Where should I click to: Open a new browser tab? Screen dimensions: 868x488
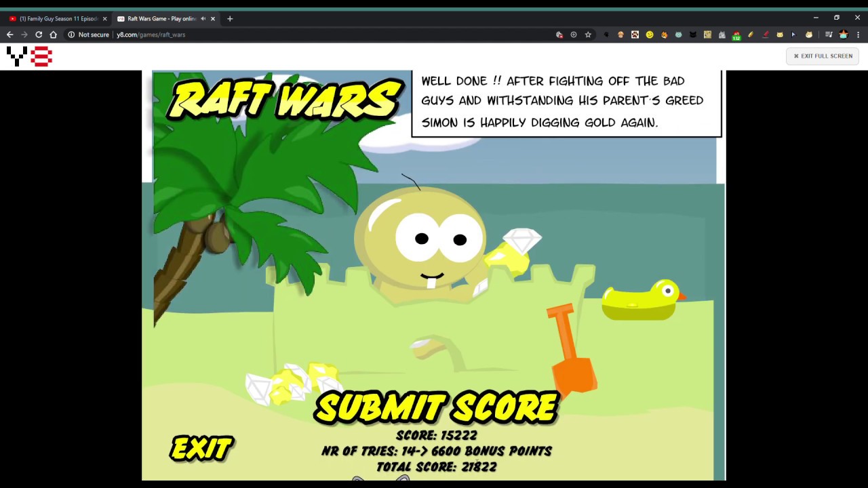230,19
